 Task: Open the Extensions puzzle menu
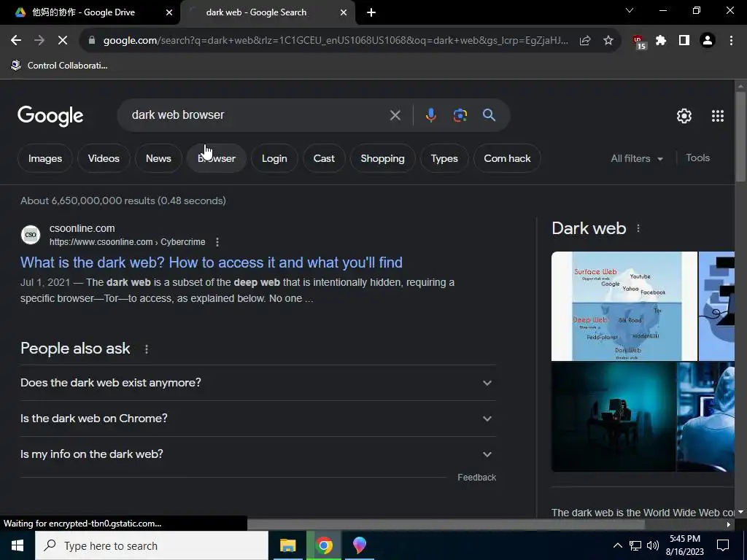pyautogui.click(x=661, y=41)
